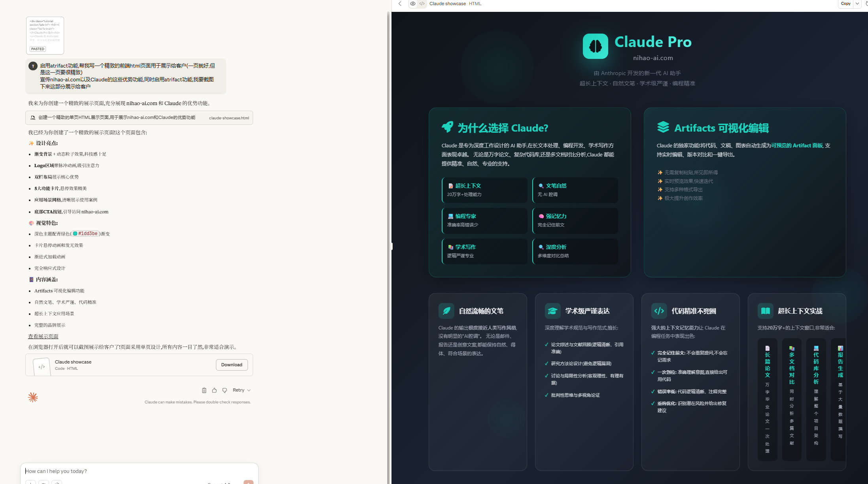Open the Retry dropdown
The height and width of the screenshot is (484, 868).
tap(242, 390)
